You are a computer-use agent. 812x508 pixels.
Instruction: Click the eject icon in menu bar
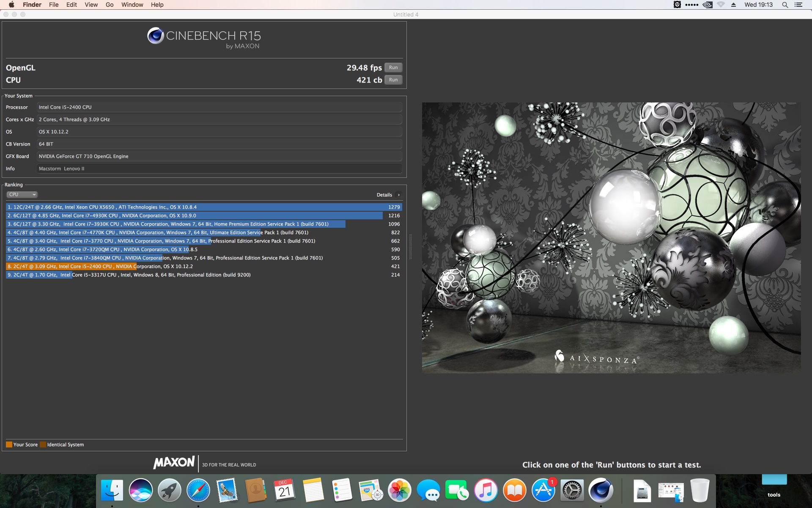[734, 5]
